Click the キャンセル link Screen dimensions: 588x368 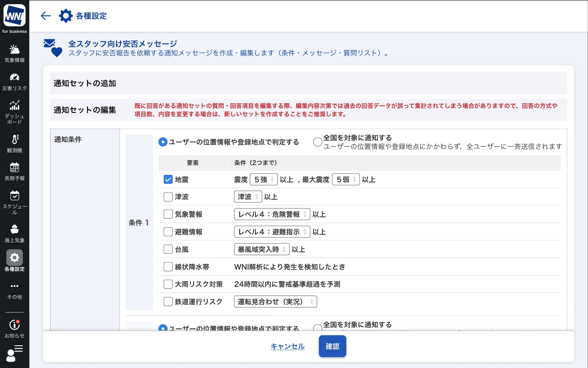(287, 346)
